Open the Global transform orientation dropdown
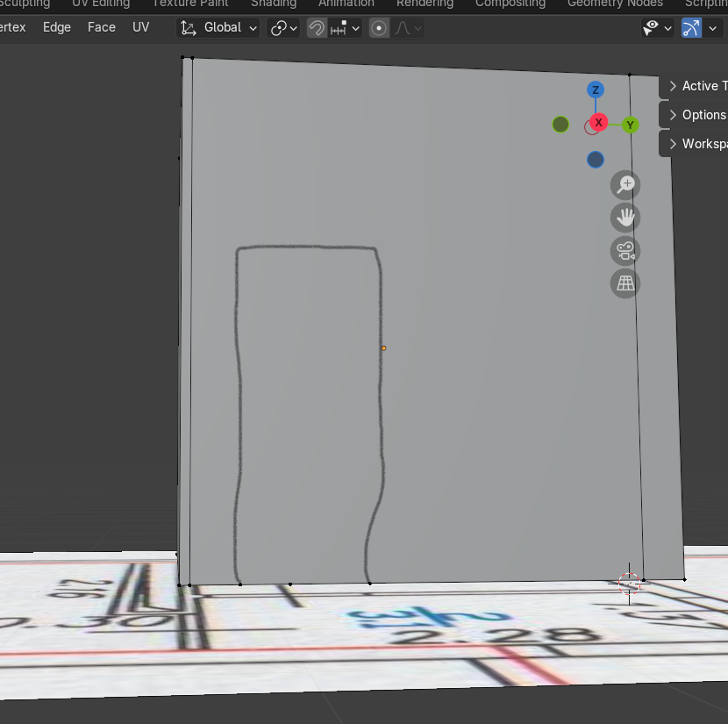Screen dimensions: 728x724 click(220, 28)
